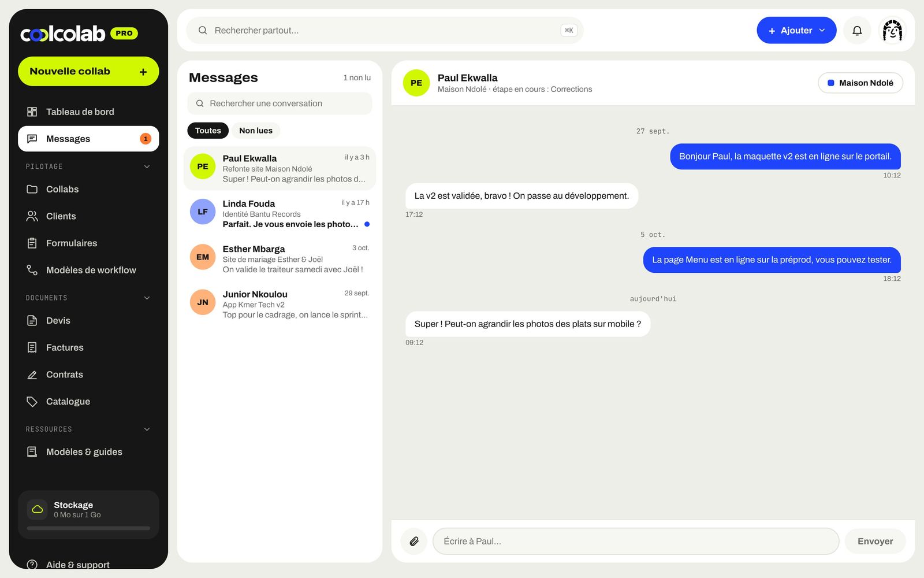924x578 pixels.
Task: Click the "1 non lu" counter
Action: pyautogui.click(x=357, y=77)
